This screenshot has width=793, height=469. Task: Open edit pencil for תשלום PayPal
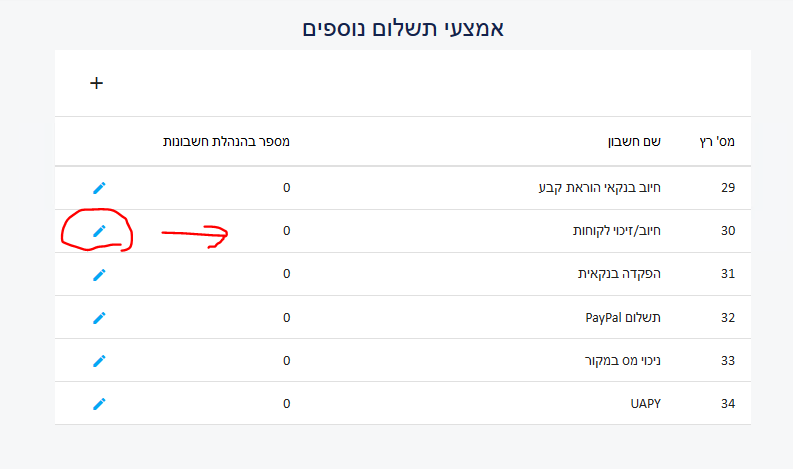coord(99,317)
